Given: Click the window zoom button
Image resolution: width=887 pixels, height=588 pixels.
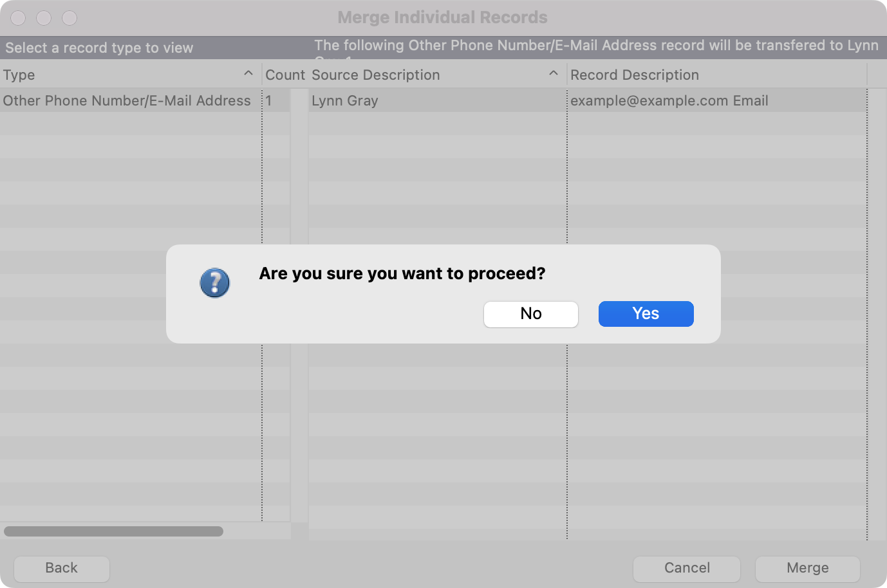Looking at the screenshot, I should point(70,18).
